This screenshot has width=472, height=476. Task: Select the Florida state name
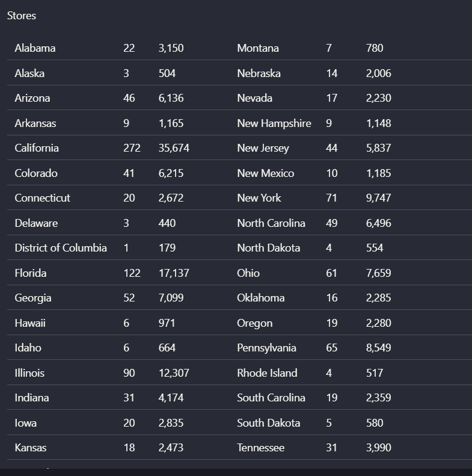pos(31,273)
